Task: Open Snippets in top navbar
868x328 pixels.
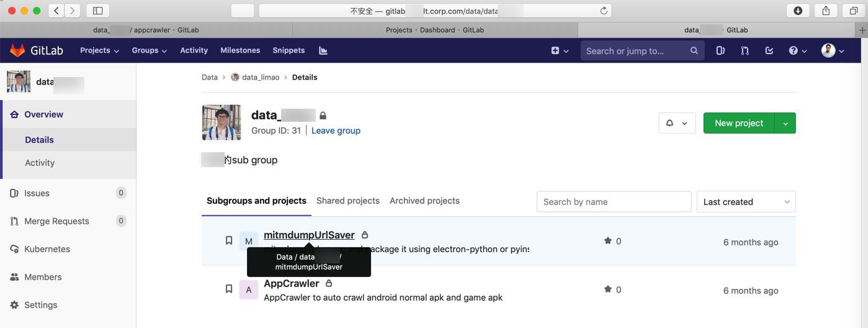Action: click(x=289, y=50)
